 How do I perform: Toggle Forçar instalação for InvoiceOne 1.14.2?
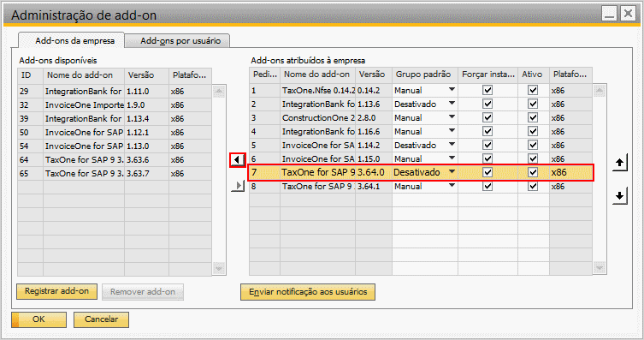tap(487, 145)
